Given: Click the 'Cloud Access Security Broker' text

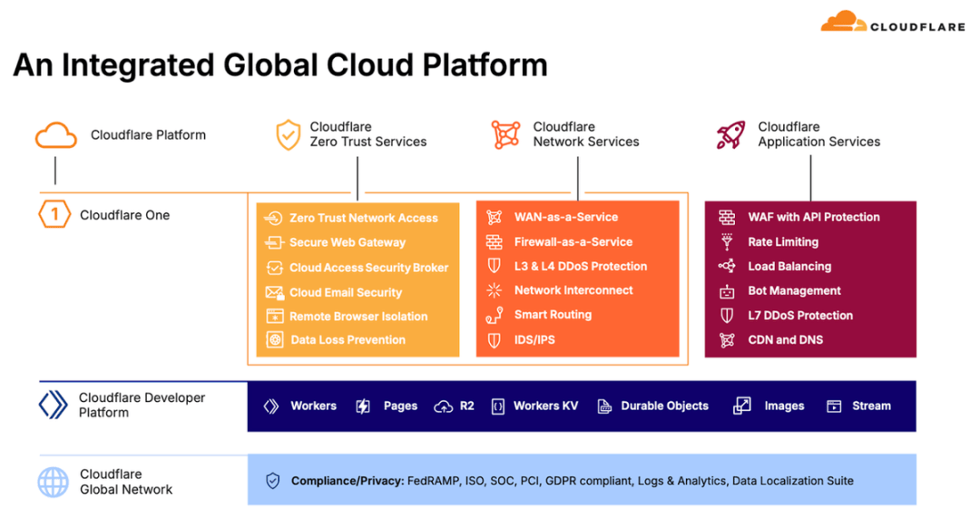Looking at the screenshot, I should [x=368, y=268].
